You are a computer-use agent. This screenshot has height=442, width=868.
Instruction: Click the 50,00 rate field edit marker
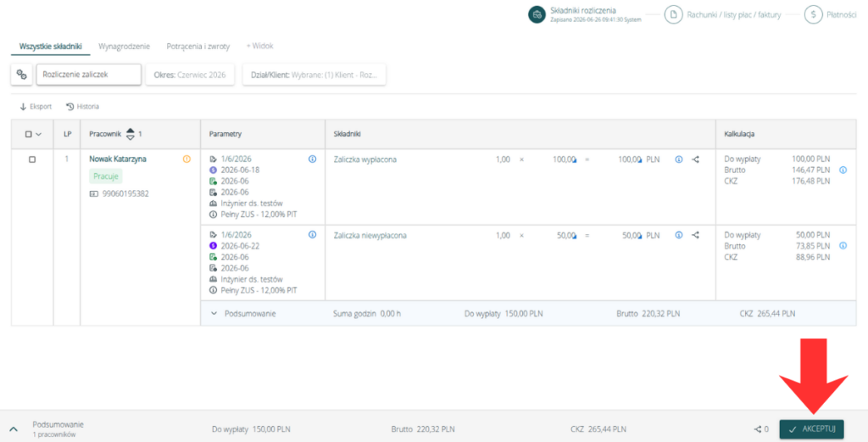coord(574,236)
